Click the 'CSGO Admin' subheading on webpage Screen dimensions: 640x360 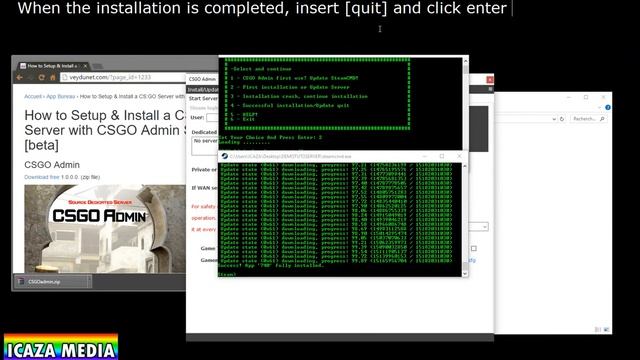tap(52, 165)
